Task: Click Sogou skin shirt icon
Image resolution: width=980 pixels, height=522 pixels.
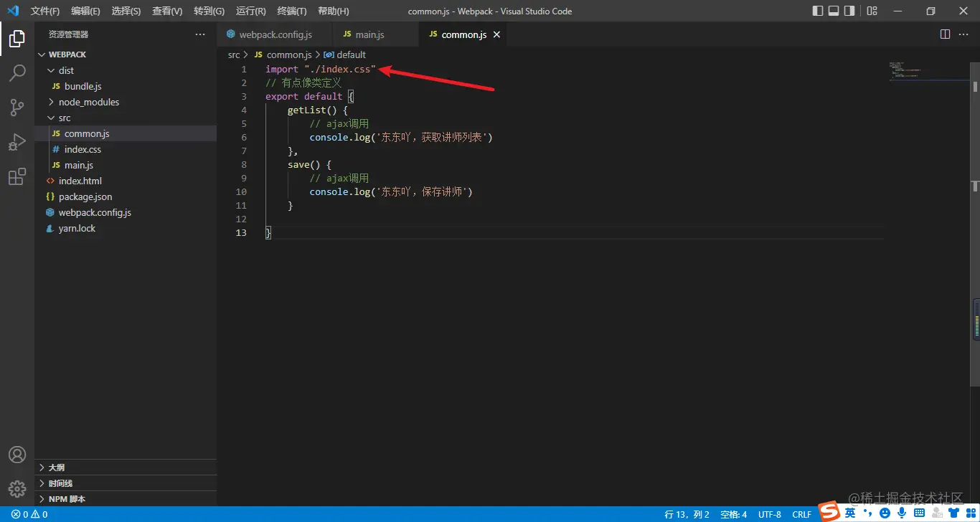Action: click(953, 513)
